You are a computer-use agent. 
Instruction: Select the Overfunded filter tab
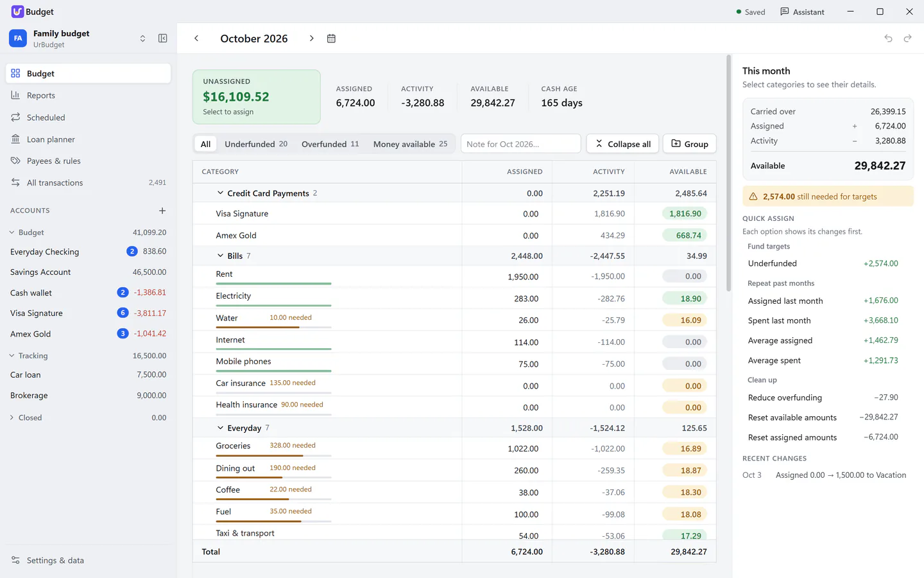click(x=330, y=144)
